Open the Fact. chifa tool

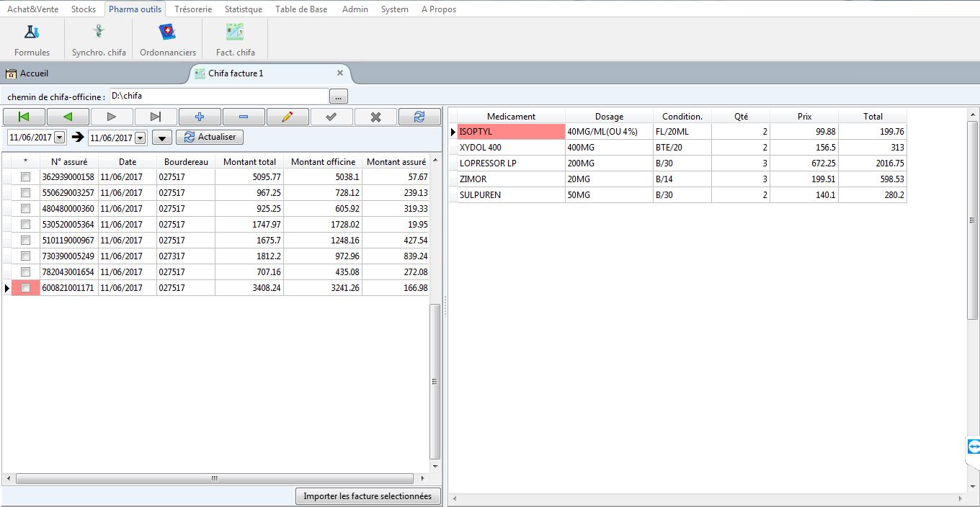click(x=235, y=40)
